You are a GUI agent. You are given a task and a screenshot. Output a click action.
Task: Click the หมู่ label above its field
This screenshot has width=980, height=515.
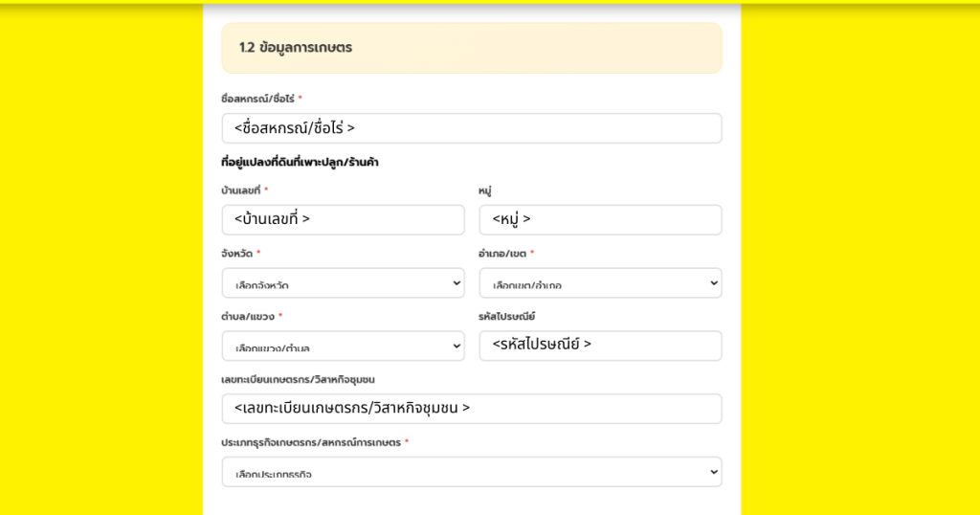485,190
